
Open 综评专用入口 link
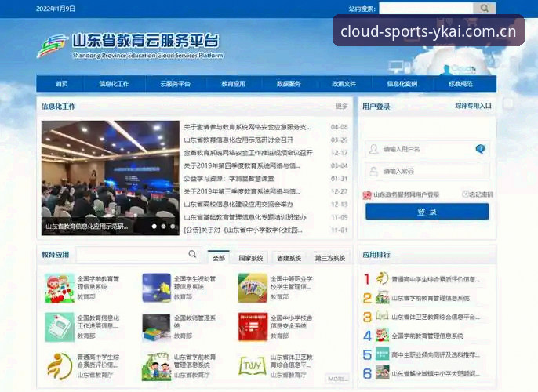474,106
